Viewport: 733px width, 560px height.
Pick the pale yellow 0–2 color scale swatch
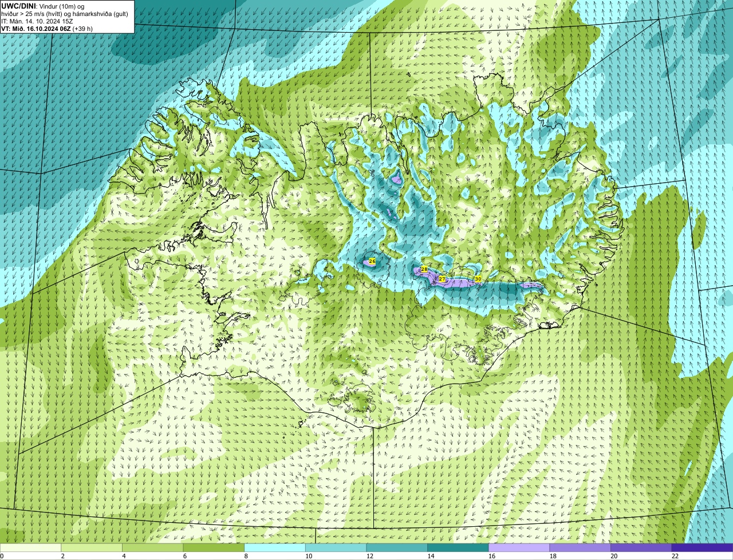tap(30, 547)
